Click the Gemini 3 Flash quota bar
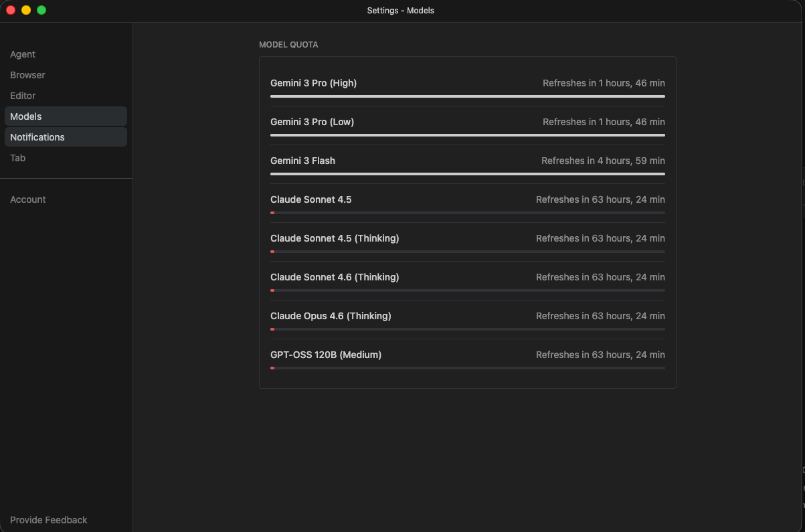Screen dimensions: 805x532 [468, 174]
